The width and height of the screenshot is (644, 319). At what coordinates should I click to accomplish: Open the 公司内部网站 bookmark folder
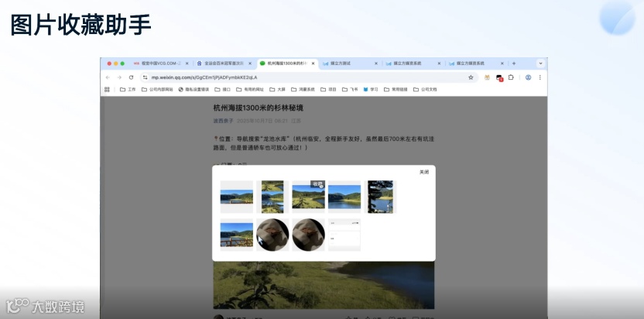[157, 89]
